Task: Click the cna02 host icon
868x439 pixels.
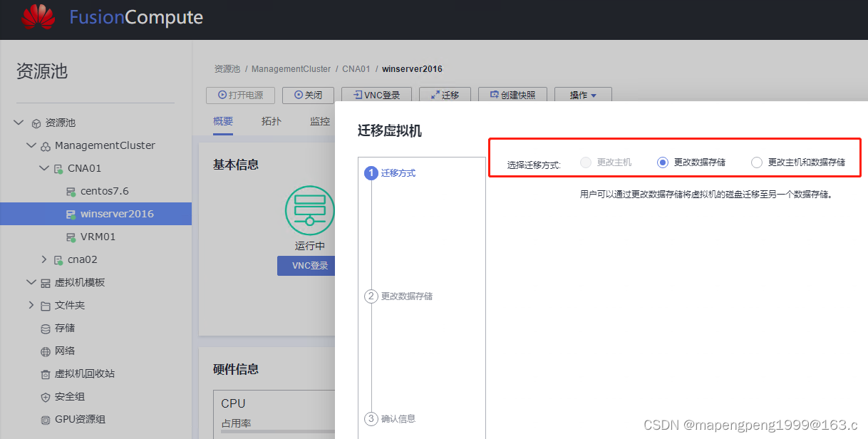Action: tap(58, 260)
